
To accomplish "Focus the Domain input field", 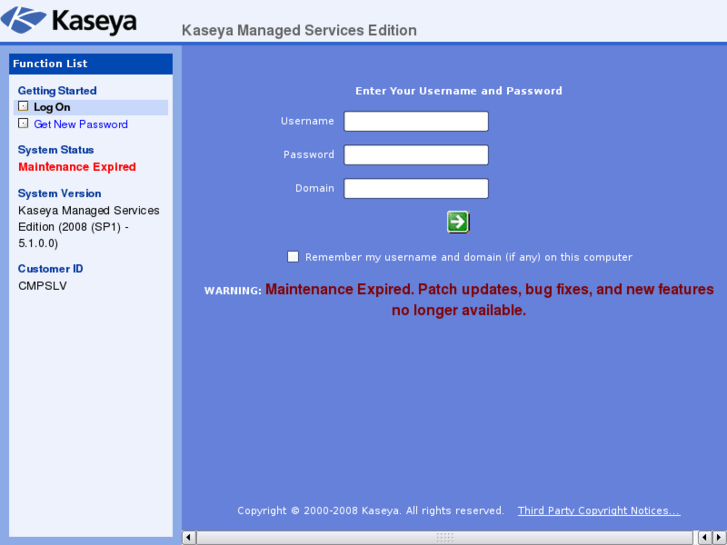I will click(x=416, y=189).
